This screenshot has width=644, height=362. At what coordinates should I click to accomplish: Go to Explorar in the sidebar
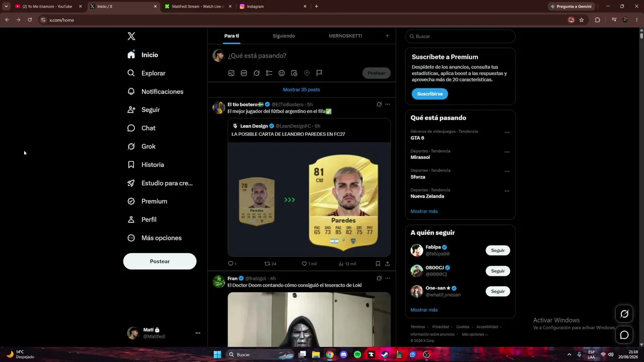146,73
